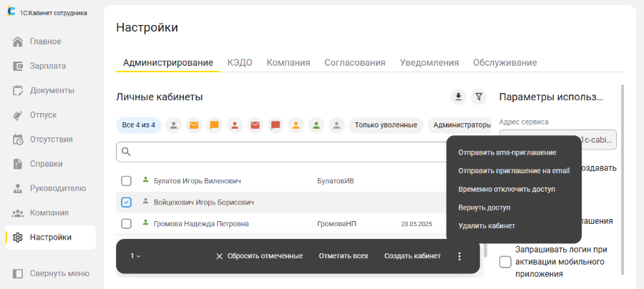Open the Согласования tab
The height and width of the screenshot is (289, 644).
pos(354,62)
